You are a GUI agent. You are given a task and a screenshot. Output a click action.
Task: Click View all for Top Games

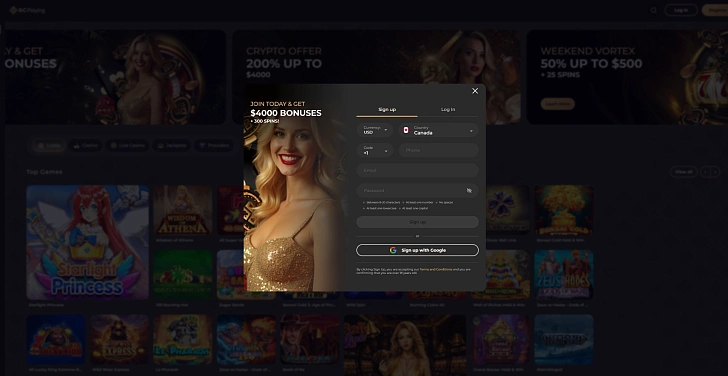coord(683,172)
